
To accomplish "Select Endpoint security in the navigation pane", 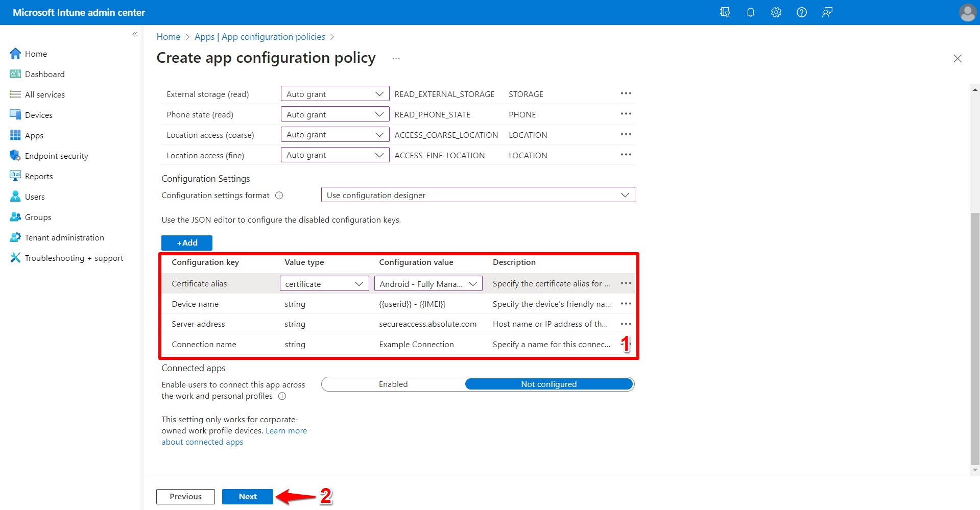I will 56,155.
